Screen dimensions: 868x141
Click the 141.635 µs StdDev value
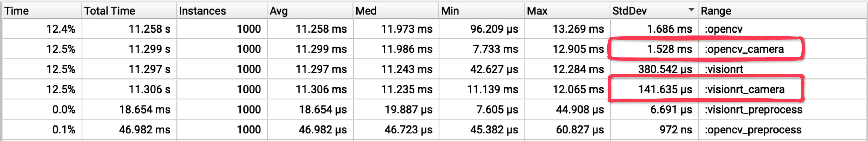665,90
